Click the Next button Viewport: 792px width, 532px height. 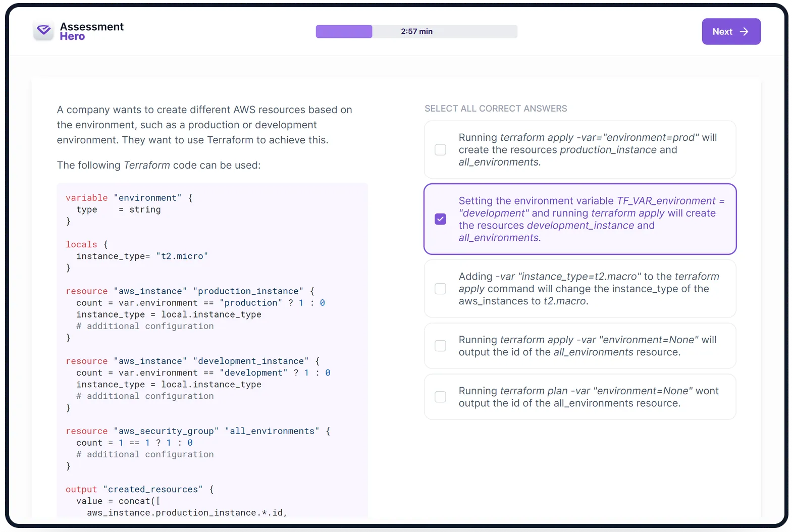click(x=731, y=31)
